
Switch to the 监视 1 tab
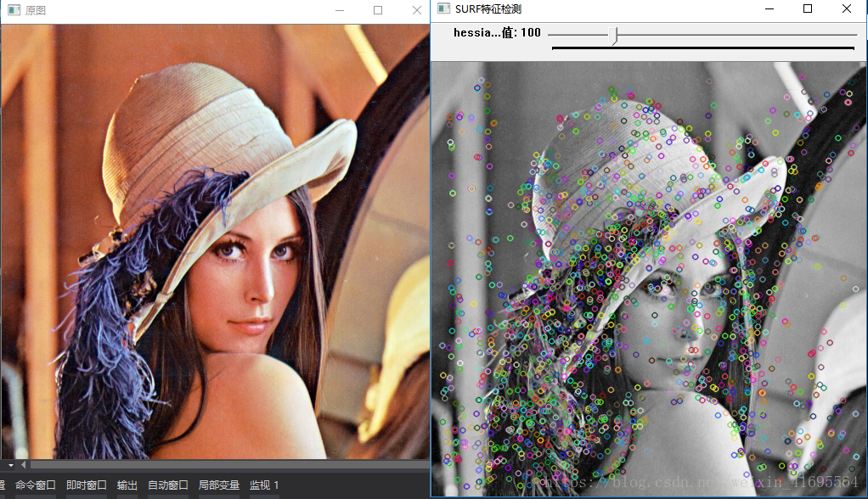pyautogui.click(x=264, y=485)
